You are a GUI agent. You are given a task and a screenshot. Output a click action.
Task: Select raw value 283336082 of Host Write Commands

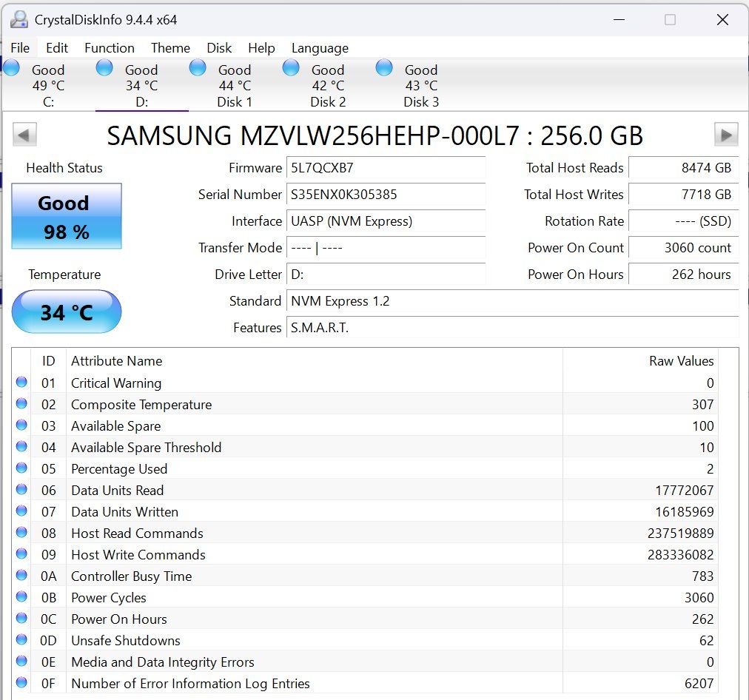pyautogui.click(x=680, y=555)
